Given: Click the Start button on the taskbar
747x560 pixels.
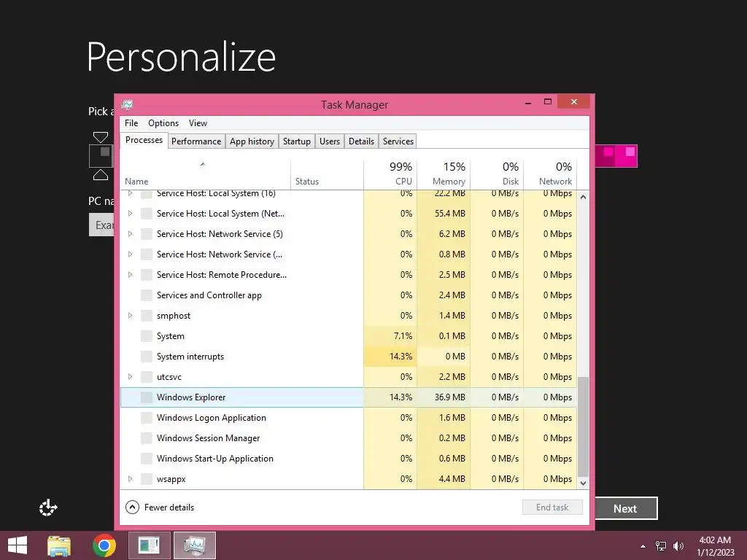Looking at the screenshot, I should [18, 545].
